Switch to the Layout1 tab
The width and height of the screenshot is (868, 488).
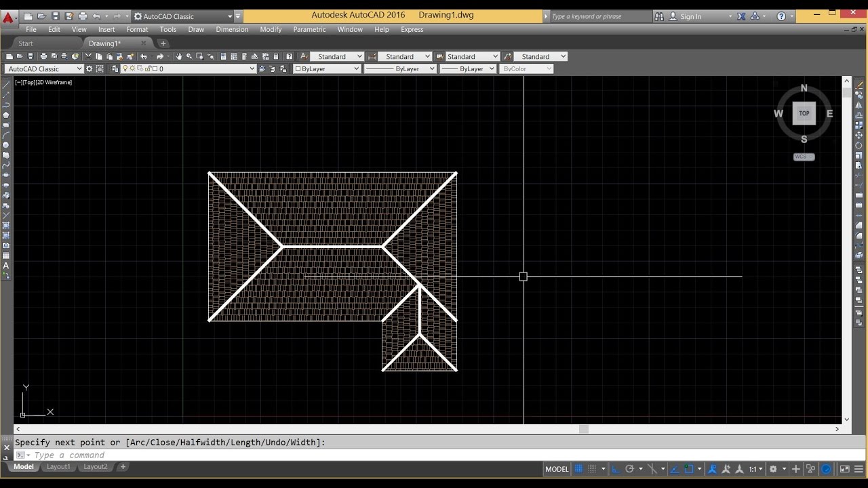coord(58,466)
